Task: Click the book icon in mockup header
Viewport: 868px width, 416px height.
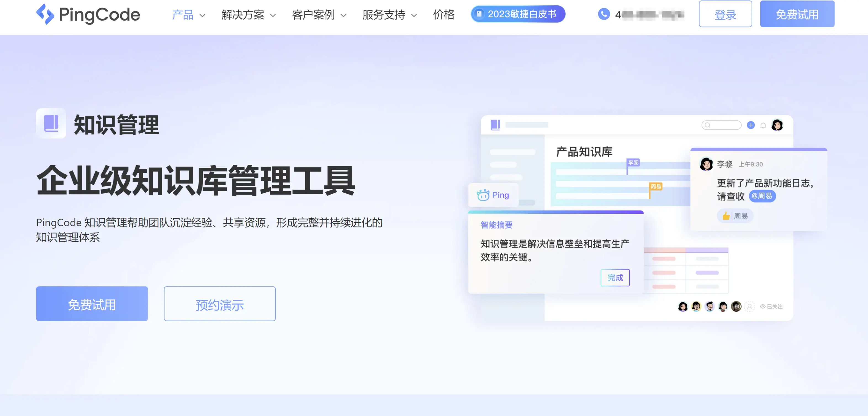Action: tap(495, 125)
